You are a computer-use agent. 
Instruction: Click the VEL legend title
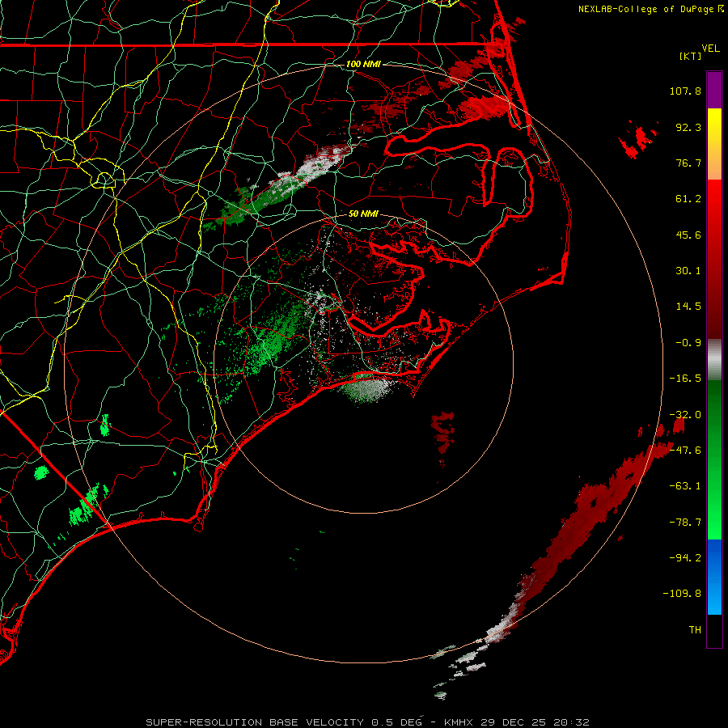[711, 49]
